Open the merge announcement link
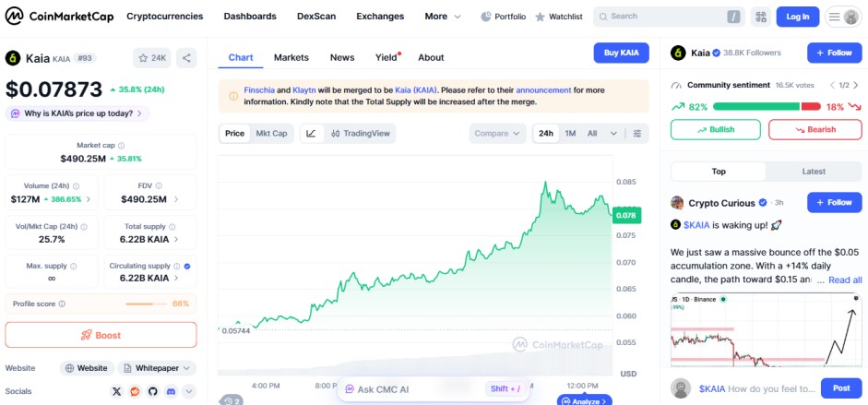The image size is (868, 405). tap(543, 89)
